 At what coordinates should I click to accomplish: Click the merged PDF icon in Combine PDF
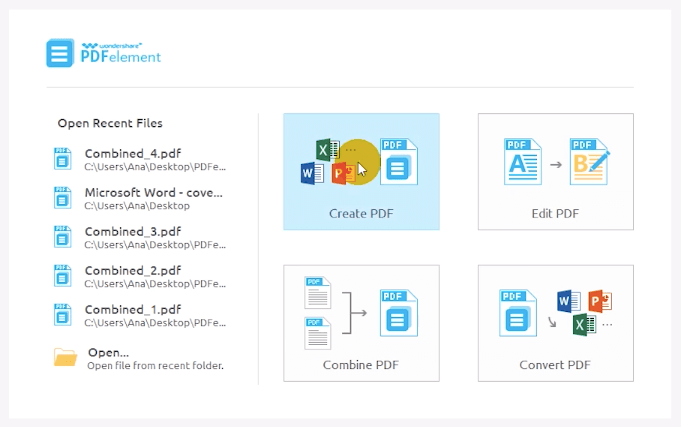[x=398, y=313]
